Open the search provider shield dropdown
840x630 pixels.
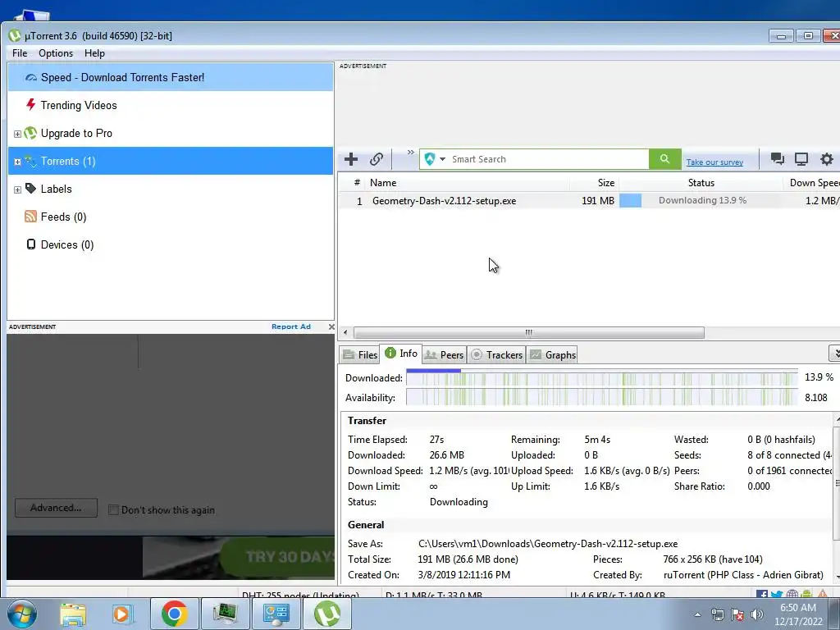tap(435, 159)
